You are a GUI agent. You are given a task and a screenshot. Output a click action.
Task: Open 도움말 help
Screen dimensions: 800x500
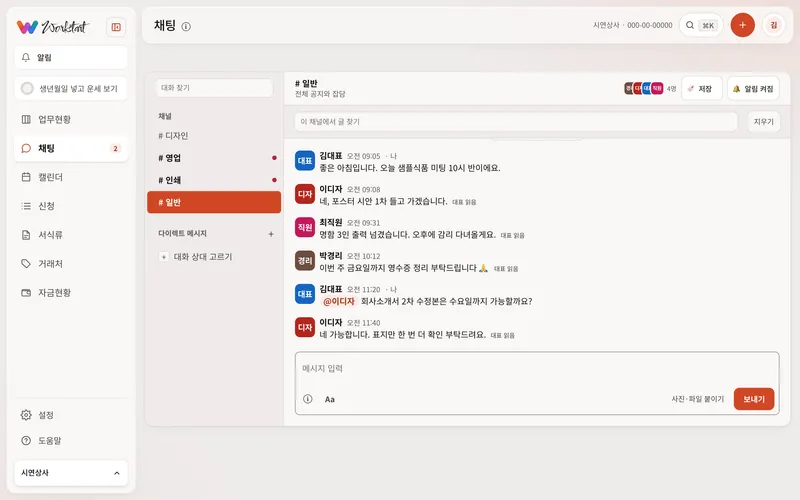point(71,440)
